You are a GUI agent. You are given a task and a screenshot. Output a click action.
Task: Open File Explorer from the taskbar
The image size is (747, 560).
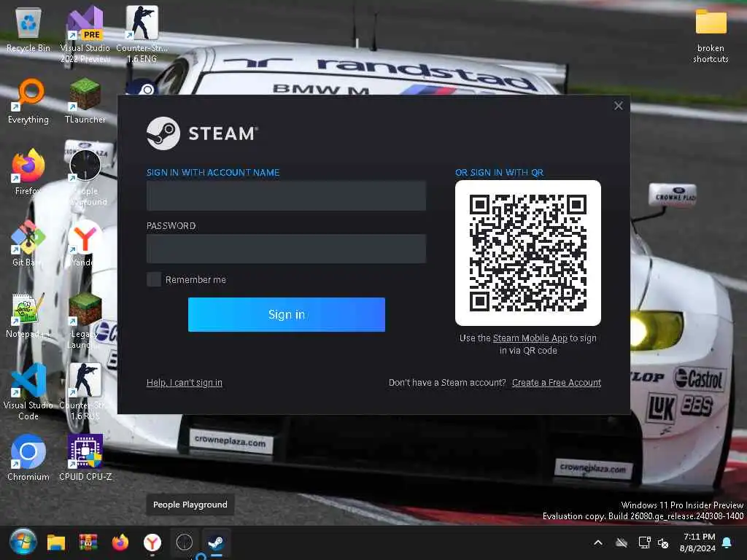[x=55, y=542]
